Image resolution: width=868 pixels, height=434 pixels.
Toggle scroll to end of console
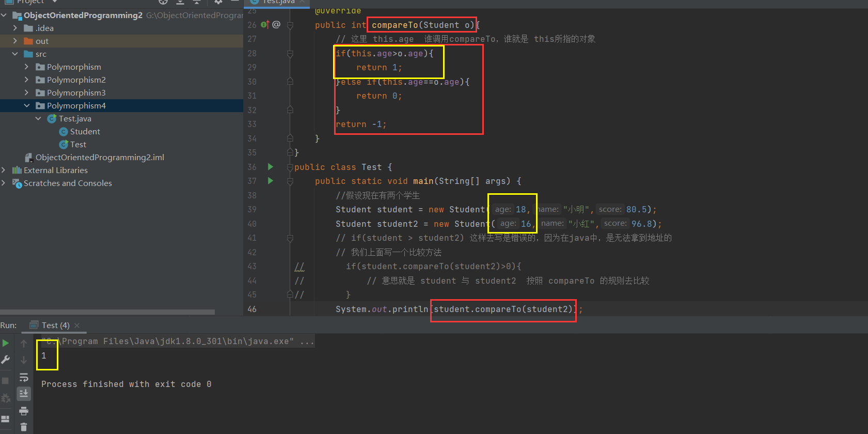coord(24,394)
